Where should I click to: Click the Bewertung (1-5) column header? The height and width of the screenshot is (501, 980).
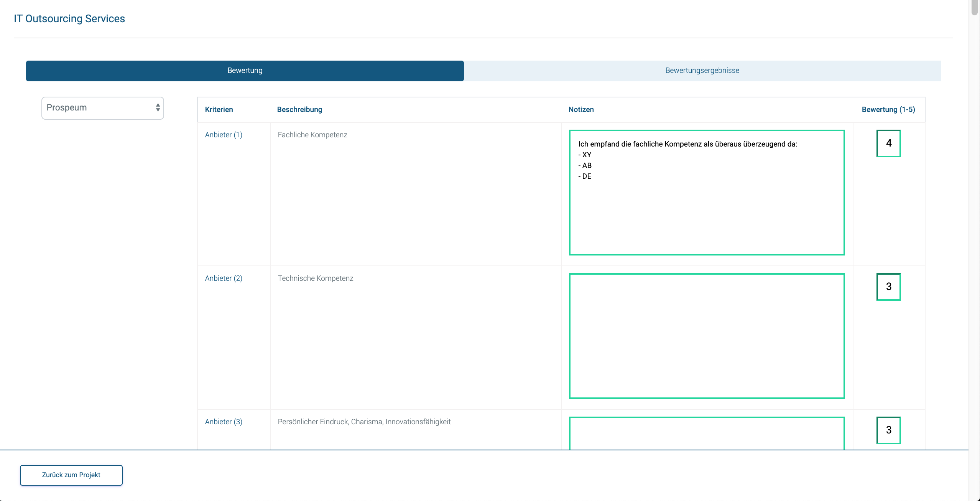(888, 110)
